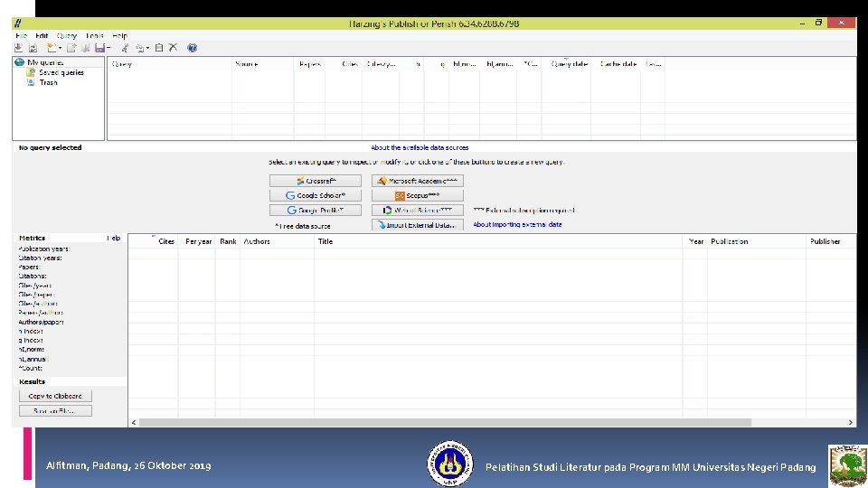Open the About importing external data link

point(517,225)
